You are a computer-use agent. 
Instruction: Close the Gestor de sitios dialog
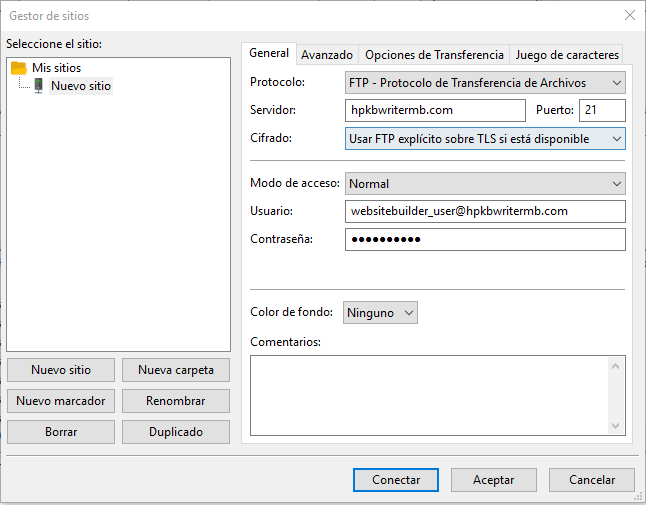tap(630, 16)
